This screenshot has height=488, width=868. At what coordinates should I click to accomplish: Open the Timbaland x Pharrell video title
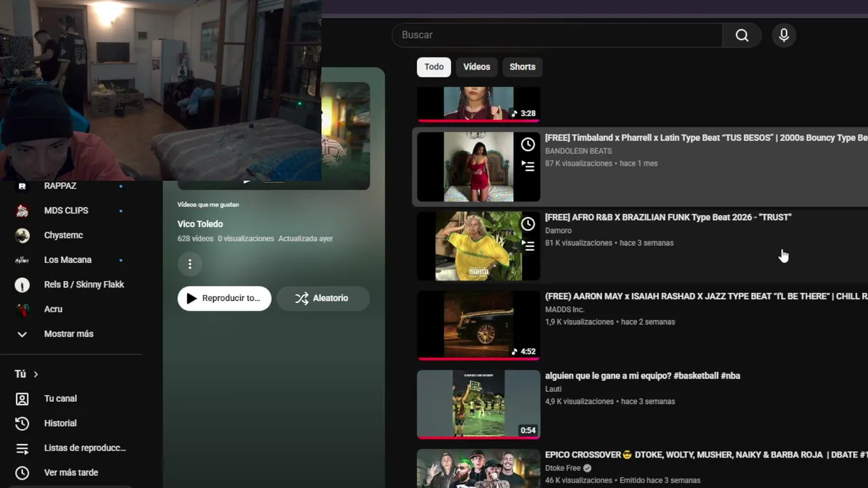[706, 138]
